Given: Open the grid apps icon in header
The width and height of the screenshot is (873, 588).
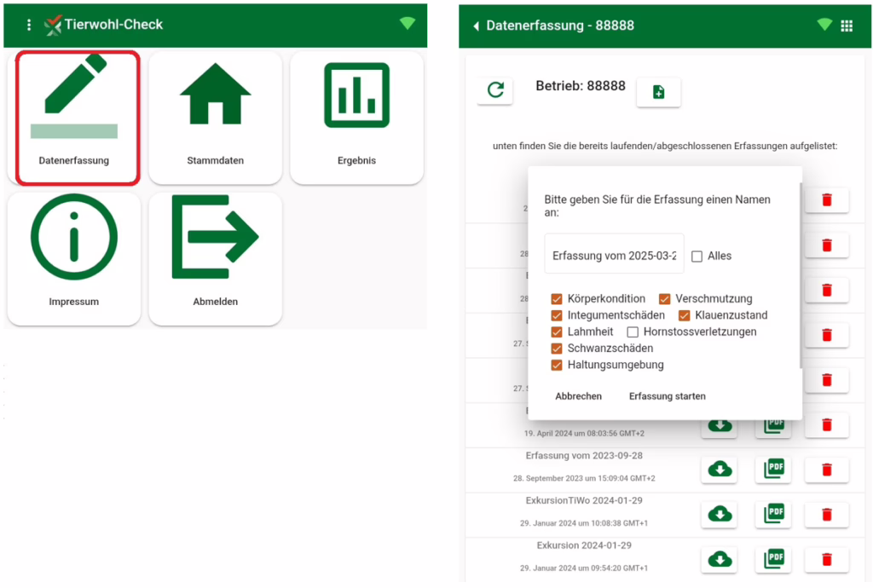Looking at the screenshot, I should (847, 26).
